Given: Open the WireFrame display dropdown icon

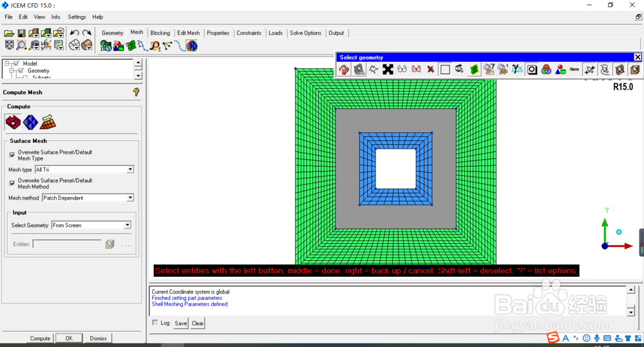Looking at the screenshot, I should [74, 45].
